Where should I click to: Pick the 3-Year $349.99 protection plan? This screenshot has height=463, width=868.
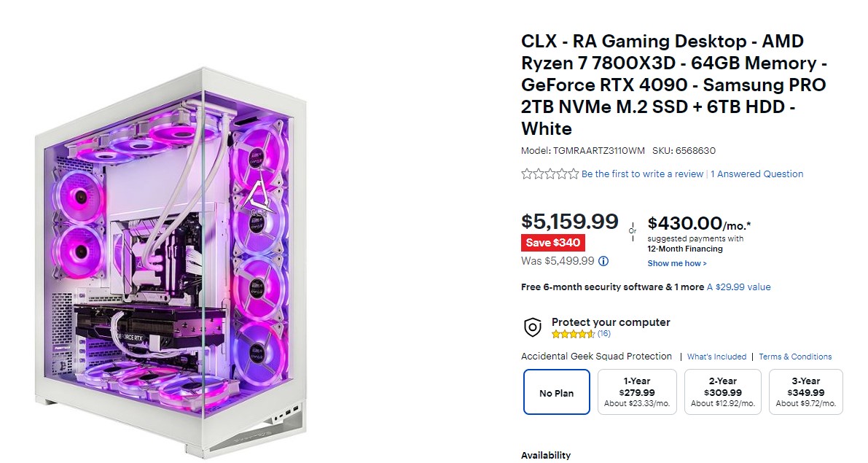pos(805,392)
